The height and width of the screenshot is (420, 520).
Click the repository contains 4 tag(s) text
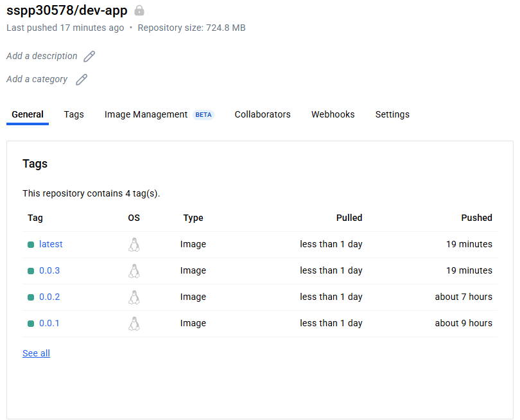pyautogui.click(x=91, y=193)
